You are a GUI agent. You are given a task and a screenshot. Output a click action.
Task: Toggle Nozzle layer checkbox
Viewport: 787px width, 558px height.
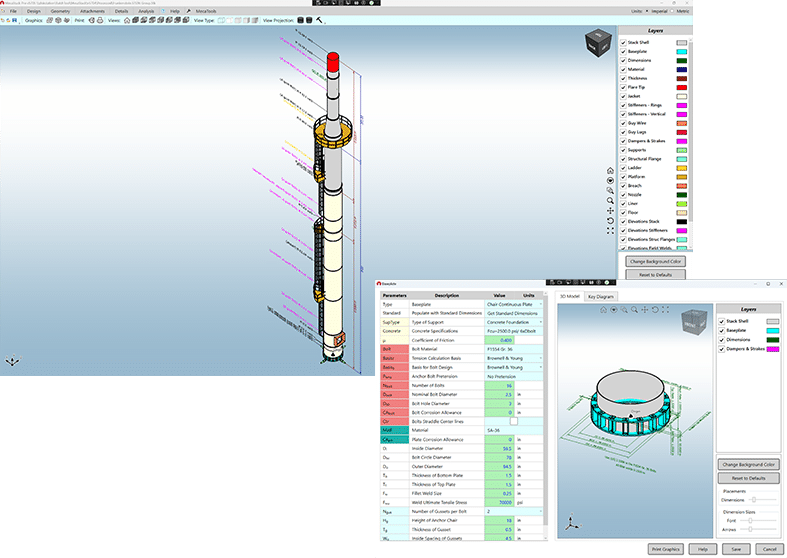623,195
